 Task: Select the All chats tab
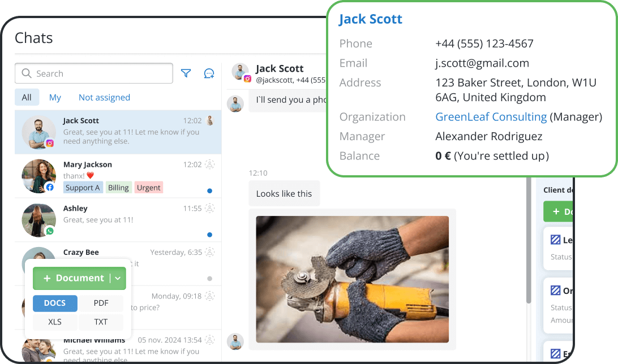tap(27, 97)
